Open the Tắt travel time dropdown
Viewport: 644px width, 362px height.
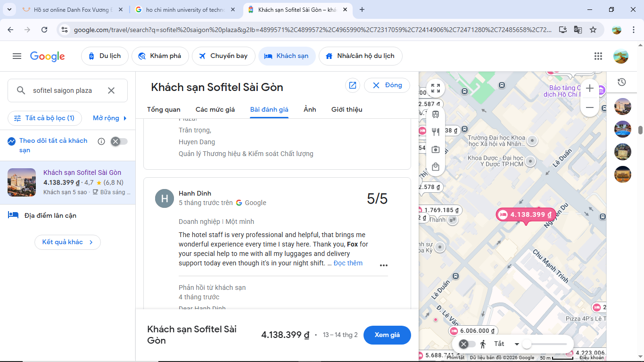click(x=517, y=344)
